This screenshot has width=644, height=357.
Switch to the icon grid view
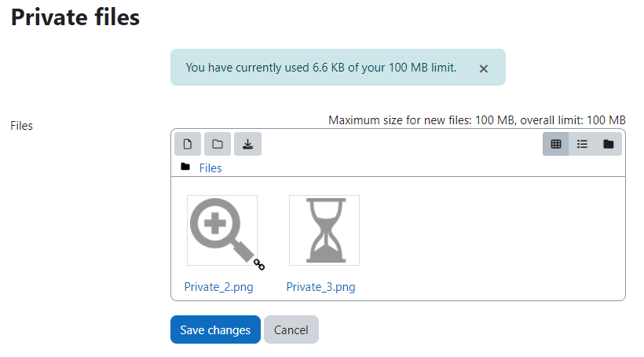[x=556, y=144]
